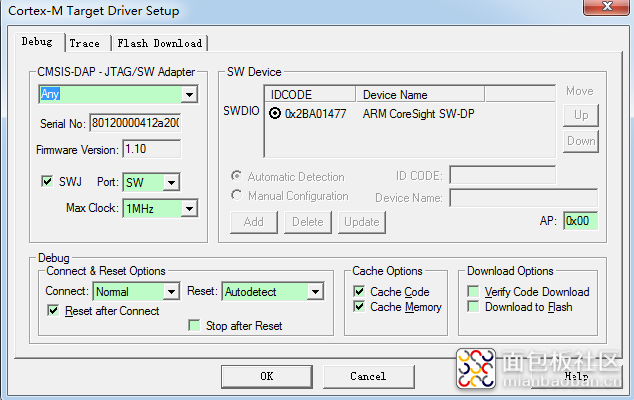The height and width of the screenshot is (400, 634).
Task: Toggle the Cache Memory checkbox
Action: [x=359, y=307]
